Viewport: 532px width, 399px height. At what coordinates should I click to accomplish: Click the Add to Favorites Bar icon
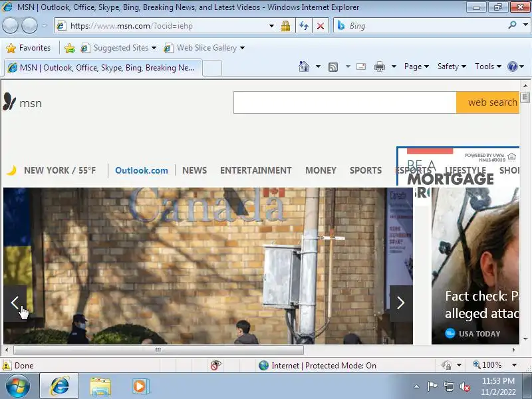pos(70,48)
